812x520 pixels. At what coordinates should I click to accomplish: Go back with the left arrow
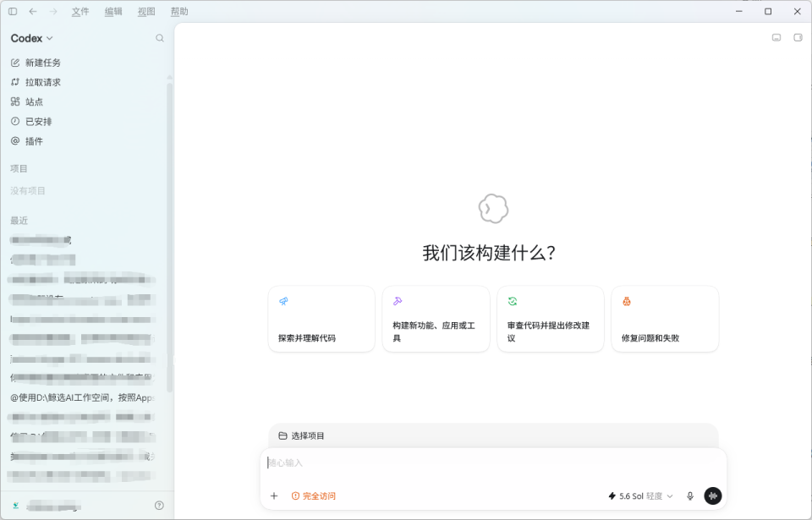[x=33, y=11]
